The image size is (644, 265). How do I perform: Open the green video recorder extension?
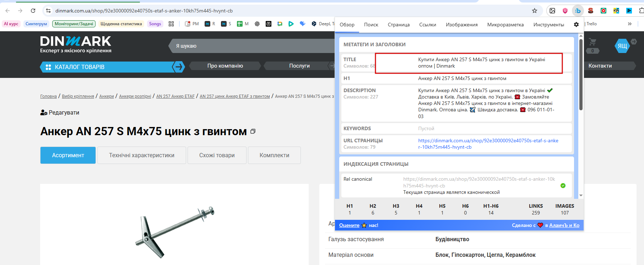point(604,11)
